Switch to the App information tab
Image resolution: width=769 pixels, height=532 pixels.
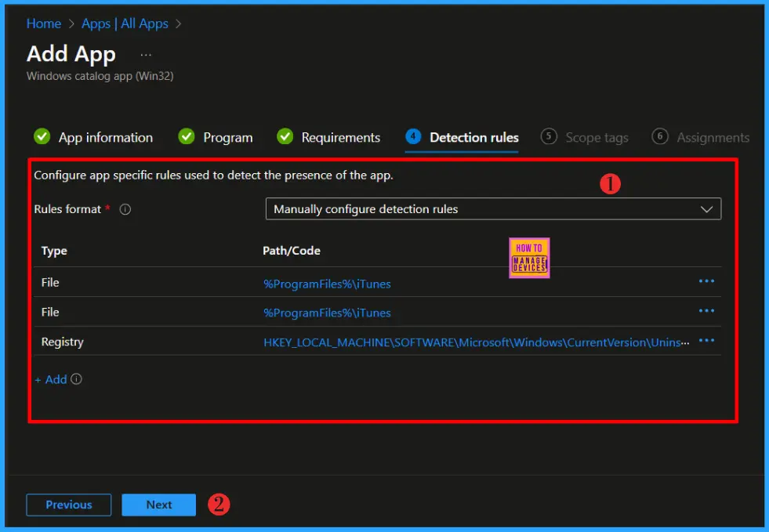[93, 137]
